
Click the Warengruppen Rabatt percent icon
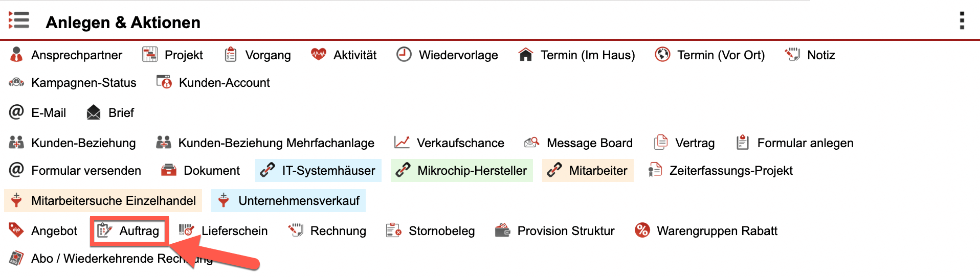pyautogui.click(x=642, y=230)
